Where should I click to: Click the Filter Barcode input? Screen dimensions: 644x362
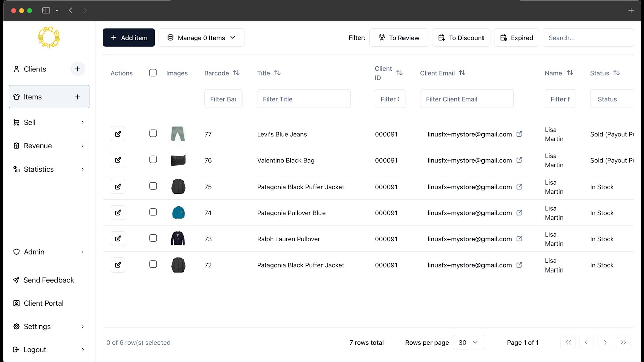pyautogui.click(x=223, y=99)
